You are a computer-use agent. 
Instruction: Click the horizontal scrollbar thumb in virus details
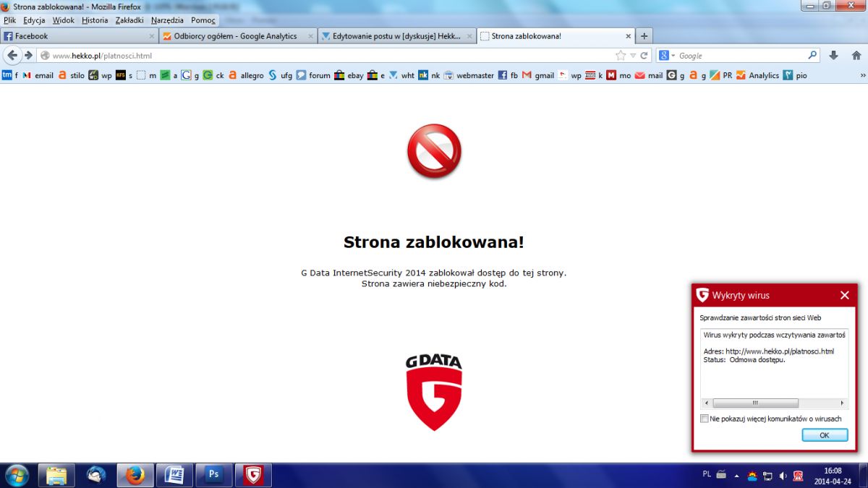point(755,403)
